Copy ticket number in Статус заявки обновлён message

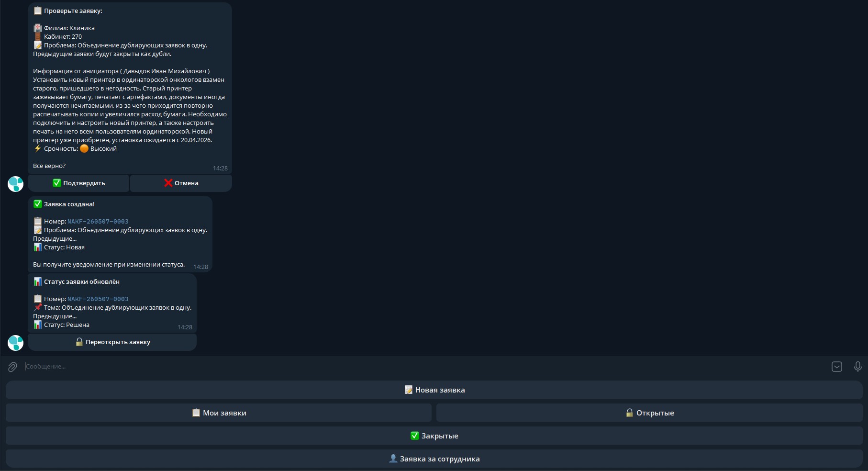click(x=98, y=299)
